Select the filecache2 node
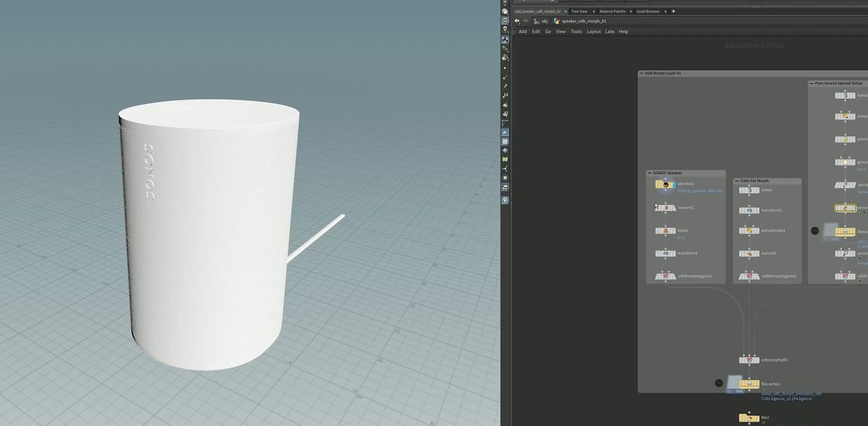868x426 pixels. (749, 384)
